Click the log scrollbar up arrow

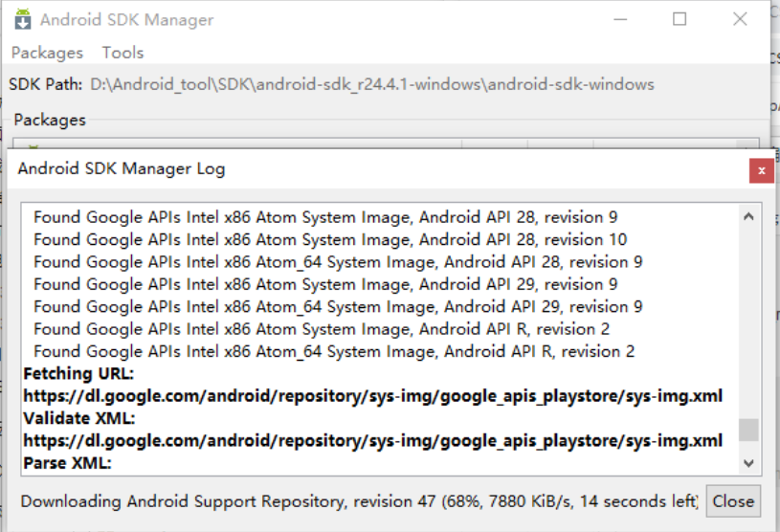(x=748, y=216)
